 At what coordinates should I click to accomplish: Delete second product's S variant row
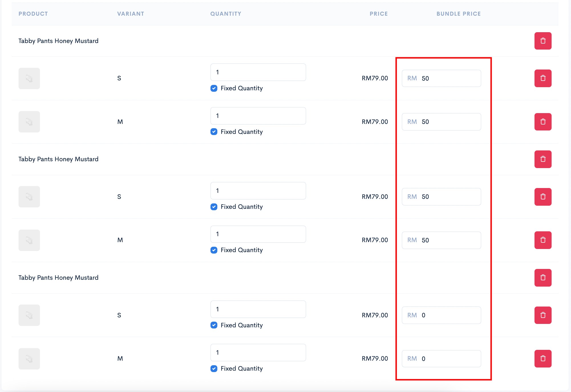(x=543, y=197)
